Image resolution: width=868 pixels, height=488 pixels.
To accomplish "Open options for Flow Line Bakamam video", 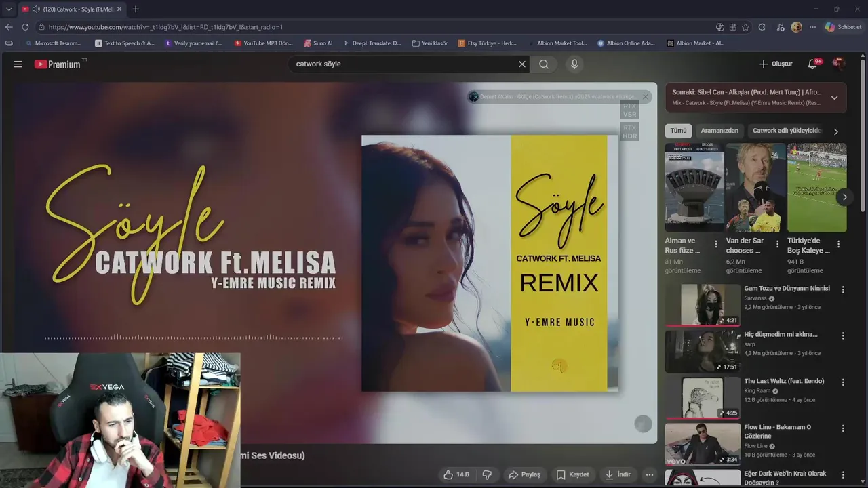I will point(843,428).
